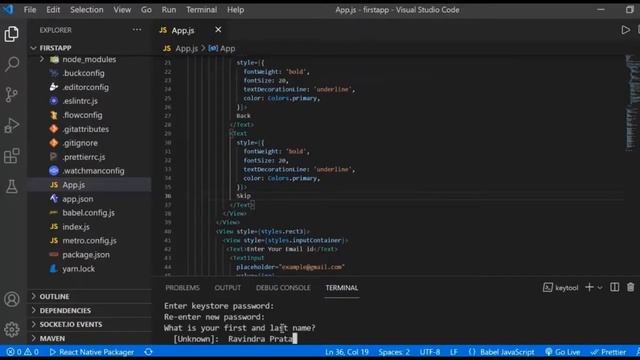Image resolution: width=640 pixels, height=360 pixels.
Task: Open the Go menu
Action: (x=146, y=10)
